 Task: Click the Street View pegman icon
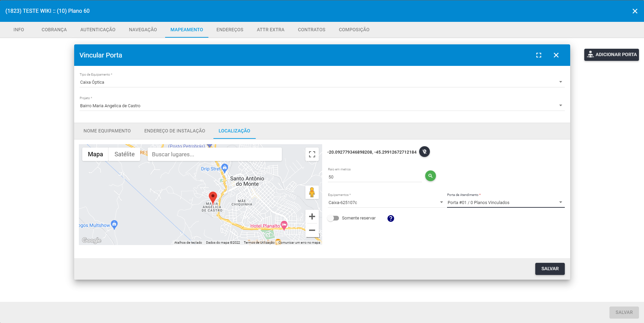312,192
